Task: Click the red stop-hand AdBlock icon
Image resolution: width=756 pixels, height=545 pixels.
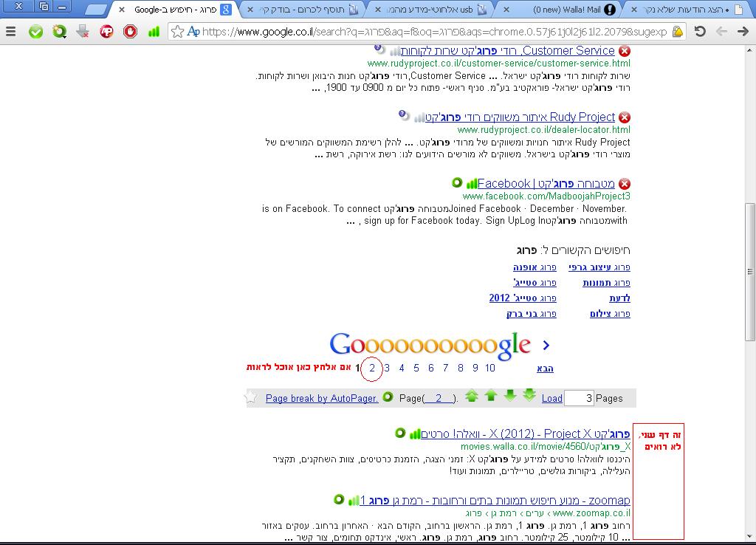Action: click(130, 32)
